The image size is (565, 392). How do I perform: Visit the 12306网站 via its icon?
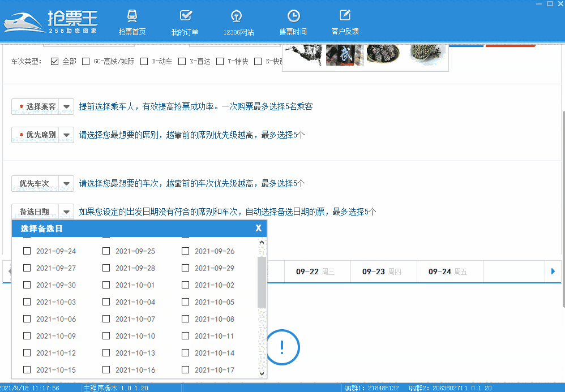pyautogui.click(x=236, y=21)
